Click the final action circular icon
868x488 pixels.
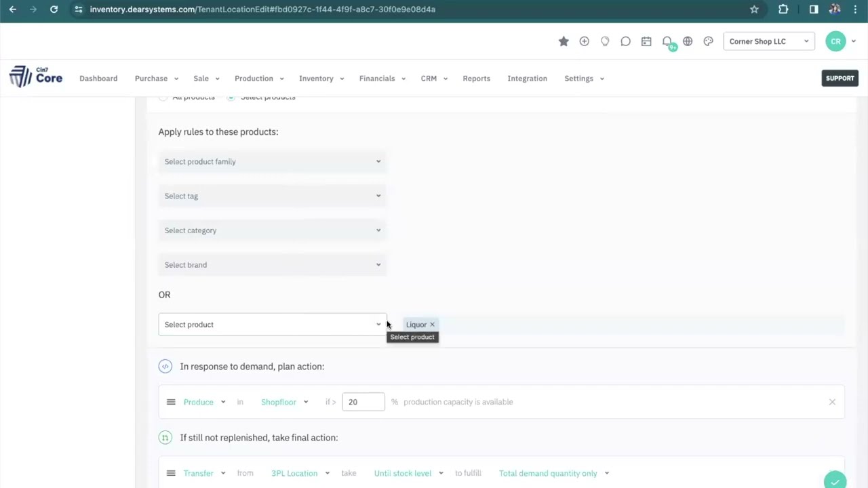(165, 438)
